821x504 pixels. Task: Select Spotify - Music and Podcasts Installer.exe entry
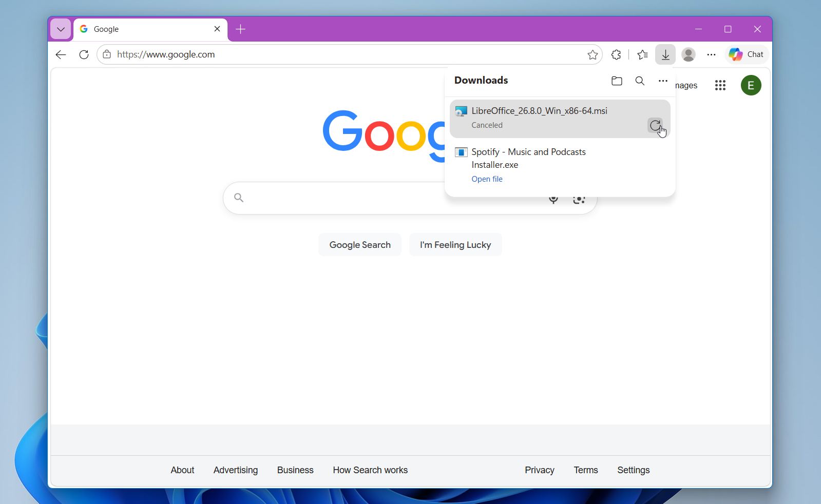coord(560,165)
